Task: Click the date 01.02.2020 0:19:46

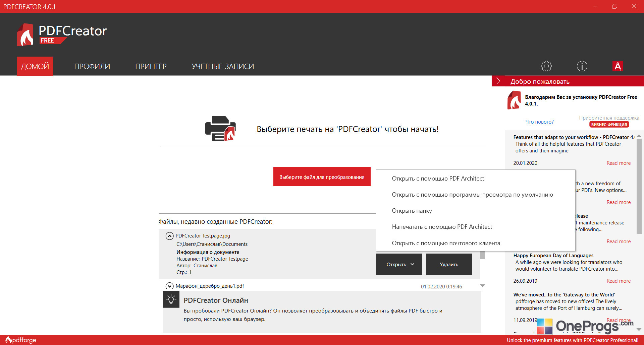Action: tap(441, 287)
